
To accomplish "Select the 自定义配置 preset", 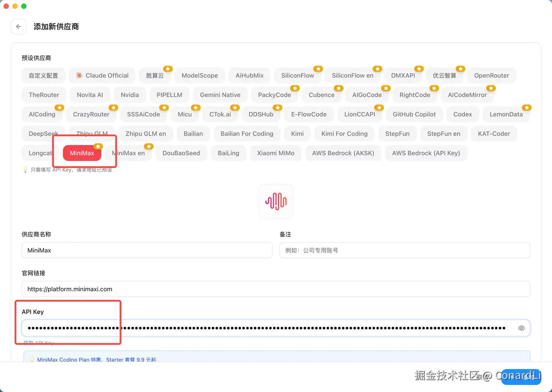I will coord(44,75).
